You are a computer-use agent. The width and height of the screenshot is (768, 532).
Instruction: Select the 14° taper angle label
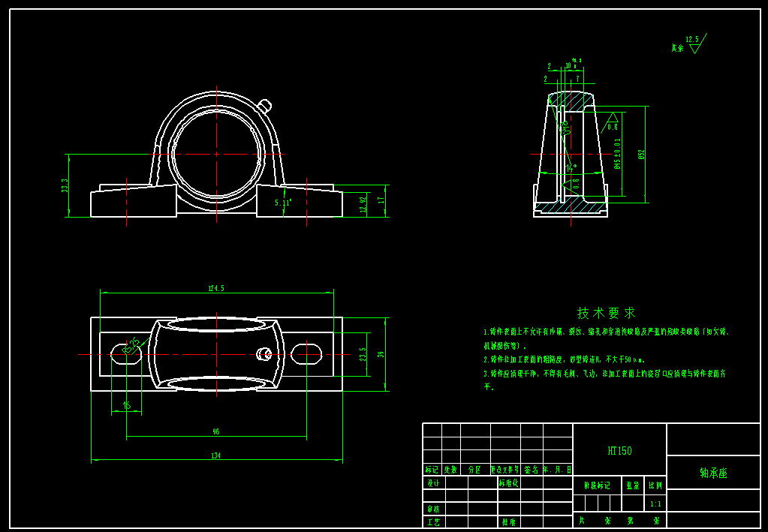pyautogui.click(x=572, y=168)
